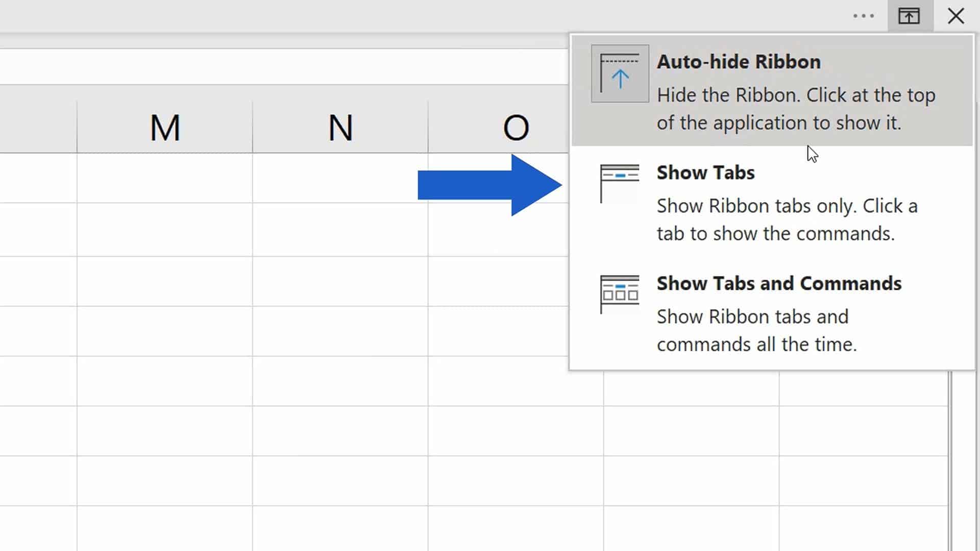980x551 pixels.
Task: Click an empty cell under column O
Action: coord(516,434)
